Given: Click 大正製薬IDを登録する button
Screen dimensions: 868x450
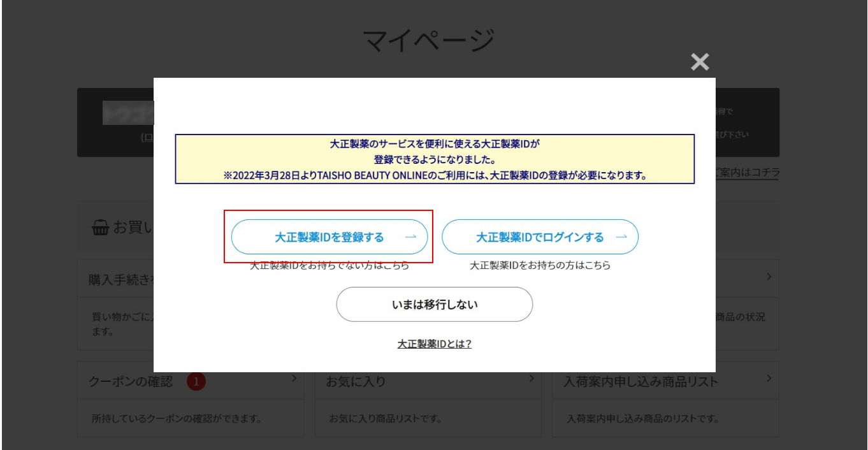Looking at the screenshot, I should click(x=329, y=237).
